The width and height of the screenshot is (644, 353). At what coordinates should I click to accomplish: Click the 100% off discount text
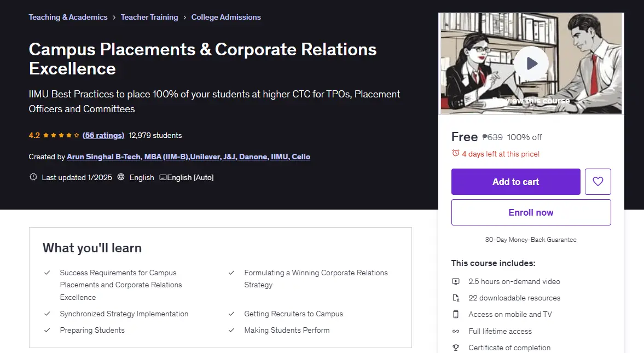point(525,137)
